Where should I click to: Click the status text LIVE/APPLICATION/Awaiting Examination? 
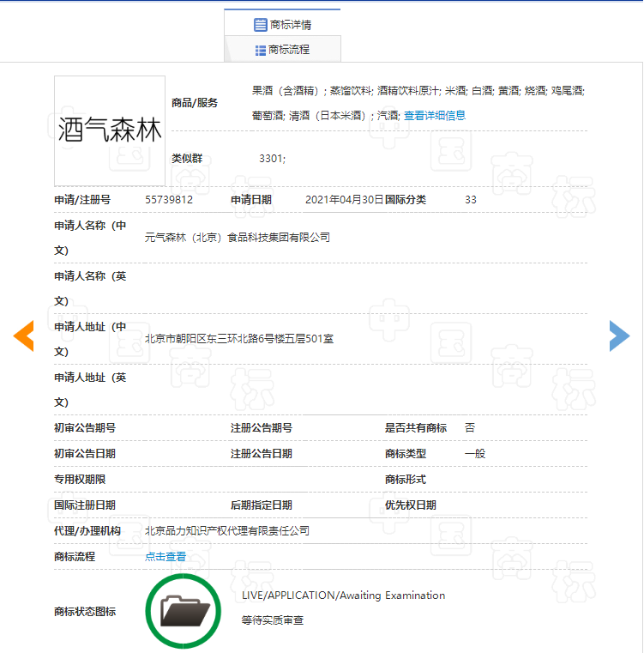(344, 596)
